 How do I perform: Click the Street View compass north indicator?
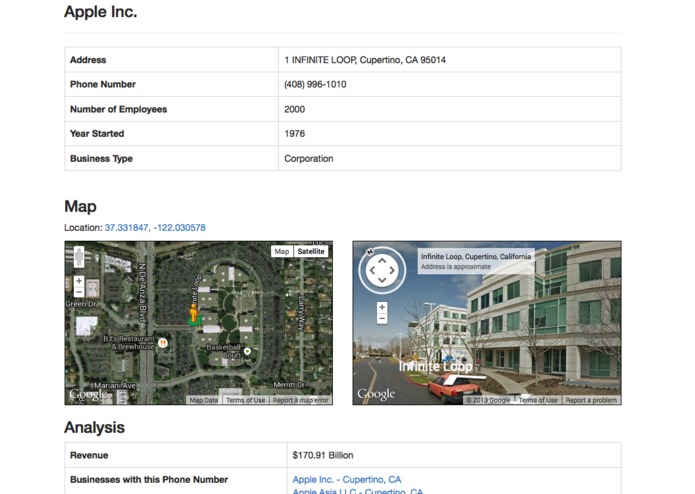pos(370,252)
